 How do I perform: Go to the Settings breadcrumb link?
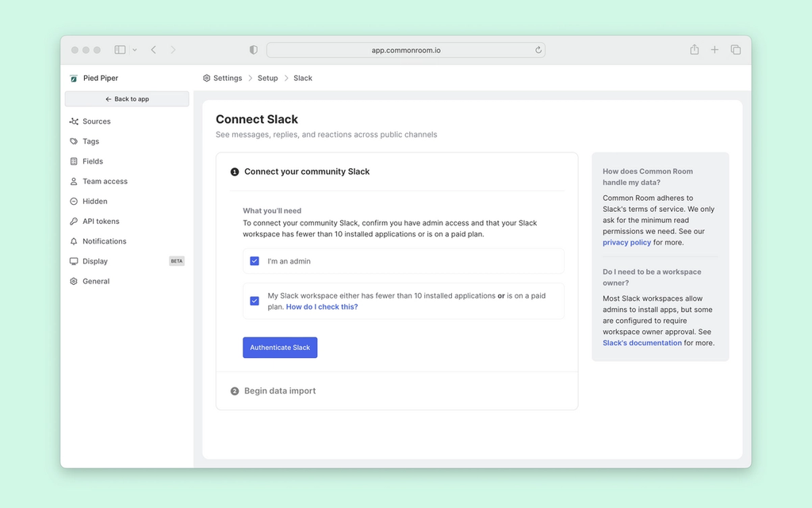click(228, 79)
